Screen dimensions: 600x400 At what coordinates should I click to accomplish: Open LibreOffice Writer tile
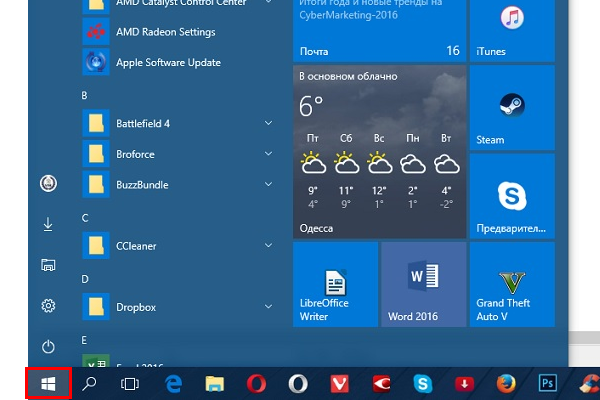tap(335, 284)
